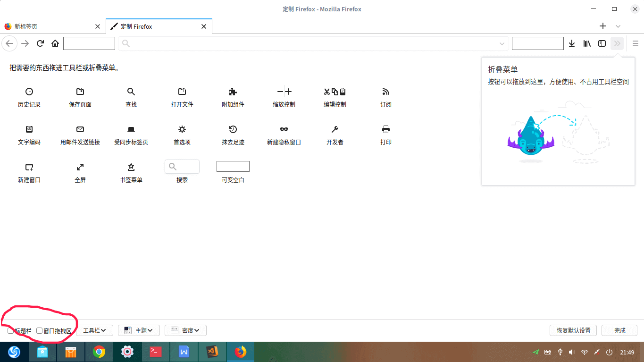Select the 保存页面 icon
Viewport: 644px width, 362px height.
tap(80, 92)
